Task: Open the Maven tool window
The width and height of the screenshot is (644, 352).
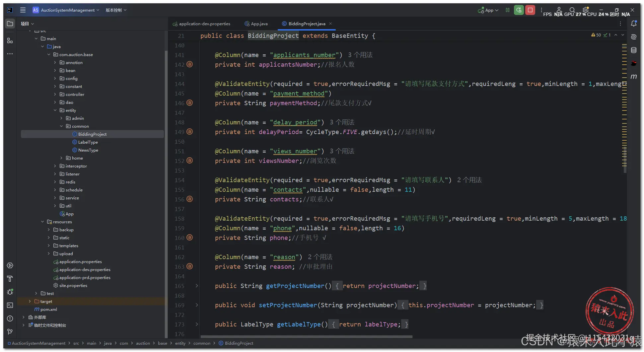Action: (x=634, y=77)
